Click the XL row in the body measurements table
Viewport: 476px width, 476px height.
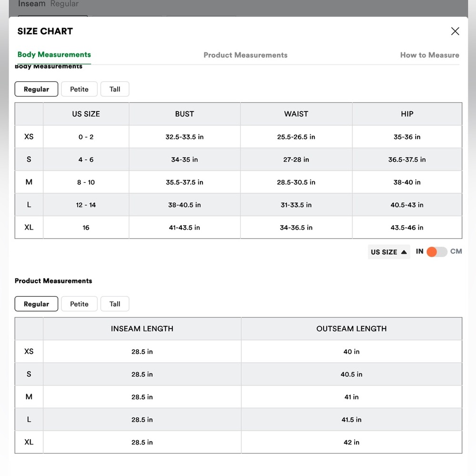[x=238, y=228]
